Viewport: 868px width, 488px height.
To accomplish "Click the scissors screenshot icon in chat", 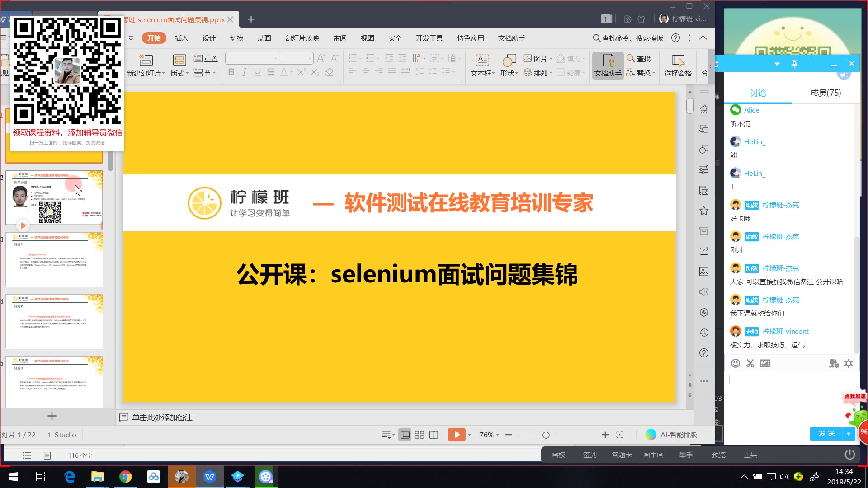I will [x=750, y=363].
